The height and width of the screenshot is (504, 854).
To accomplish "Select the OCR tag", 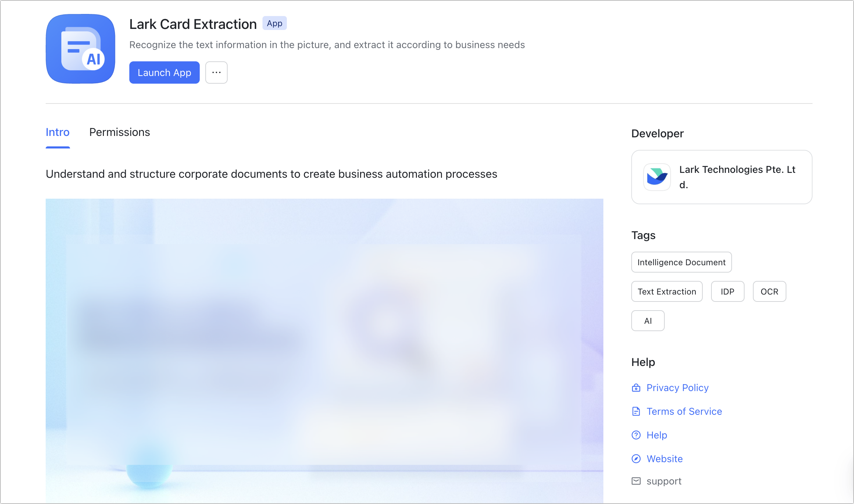I will pos(769,291).
